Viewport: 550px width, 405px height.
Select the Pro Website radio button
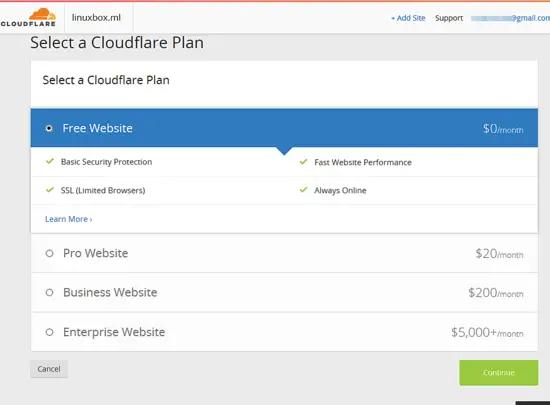(49, 253)
